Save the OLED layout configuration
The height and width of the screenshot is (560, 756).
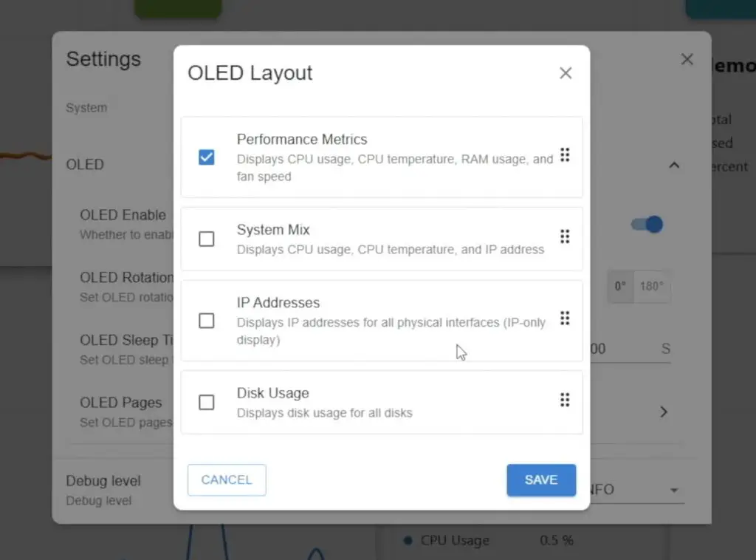coord(541,479)
